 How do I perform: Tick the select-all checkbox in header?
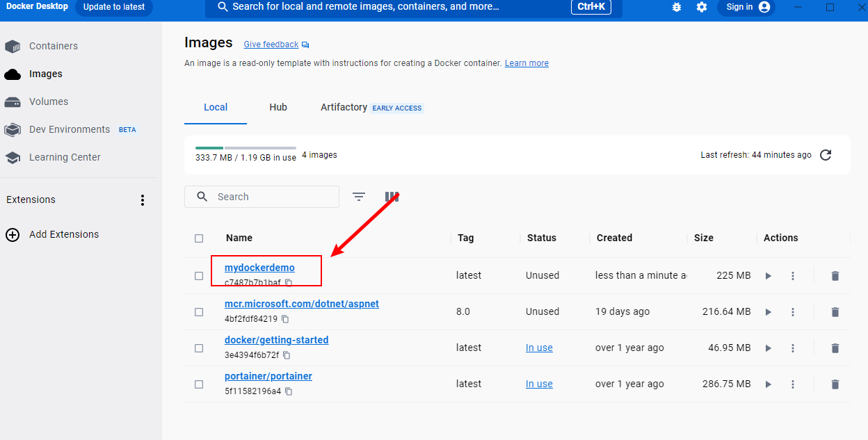pyautogui.click(x=199, y=238)
